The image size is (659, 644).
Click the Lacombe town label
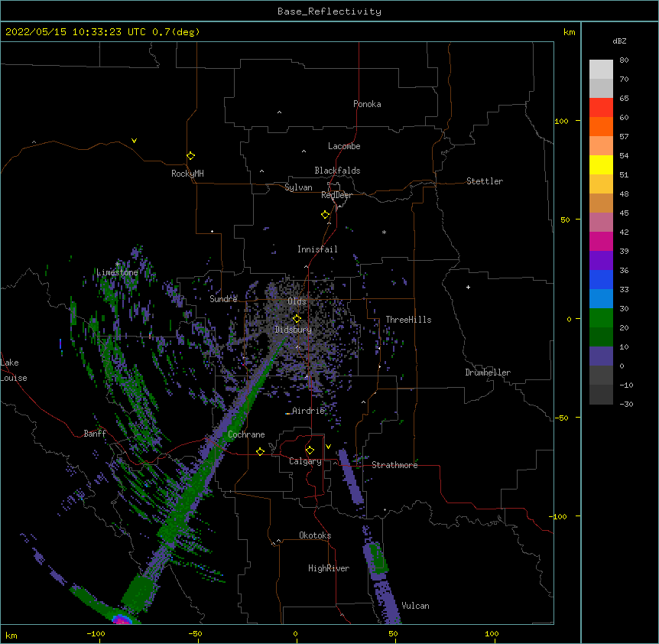click(x=344, y=146)
